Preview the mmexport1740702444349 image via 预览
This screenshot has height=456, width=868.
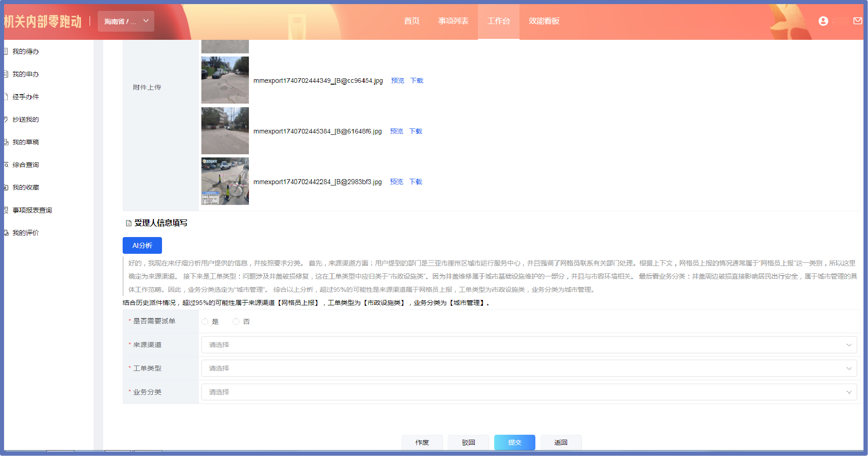(x=398, y=81)
